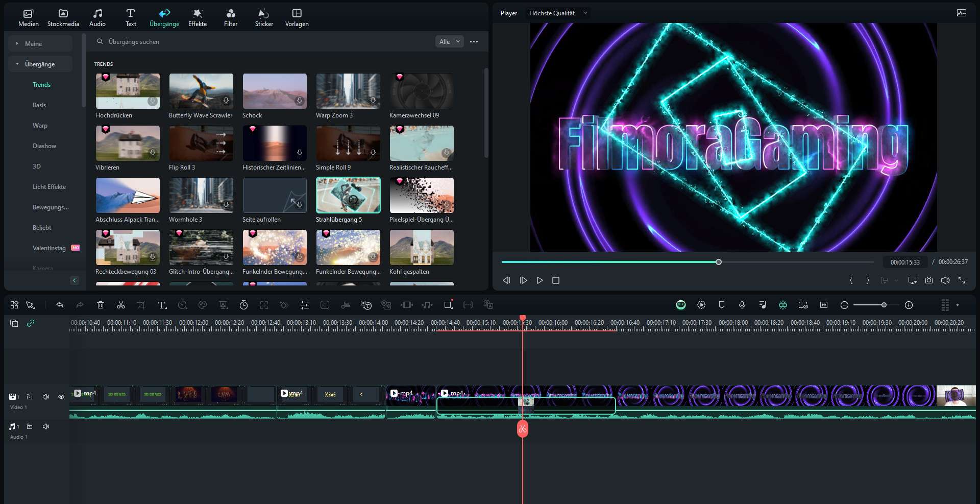
Task: Click the snapshot camera icon
Action: pos(929,280)
